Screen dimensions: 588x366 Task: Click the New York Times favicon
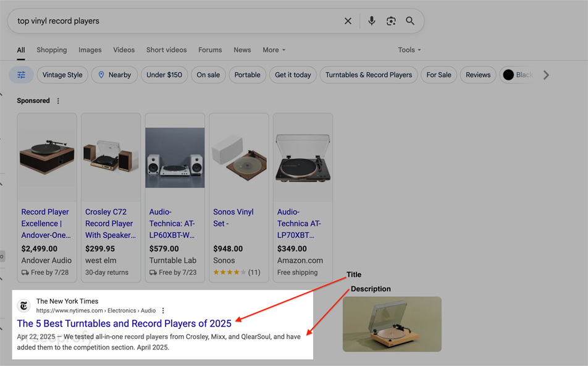coord(24,306)
